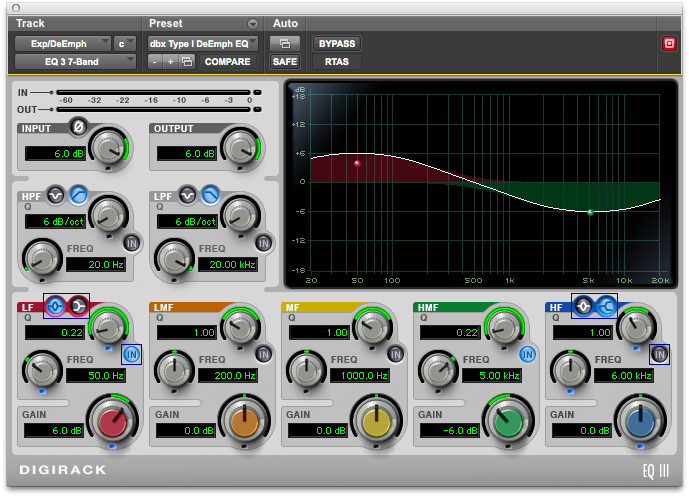
Task: Click the HF Q knob
Action: coord(636,326)
